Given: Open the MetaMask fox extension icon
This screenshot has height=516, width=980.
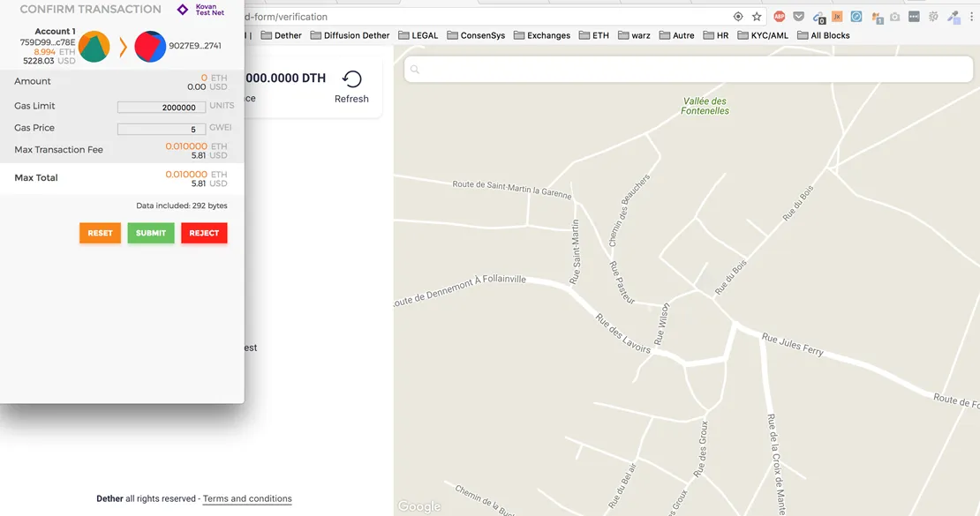Looking at the screenshot, I should (x=877, y=18).
